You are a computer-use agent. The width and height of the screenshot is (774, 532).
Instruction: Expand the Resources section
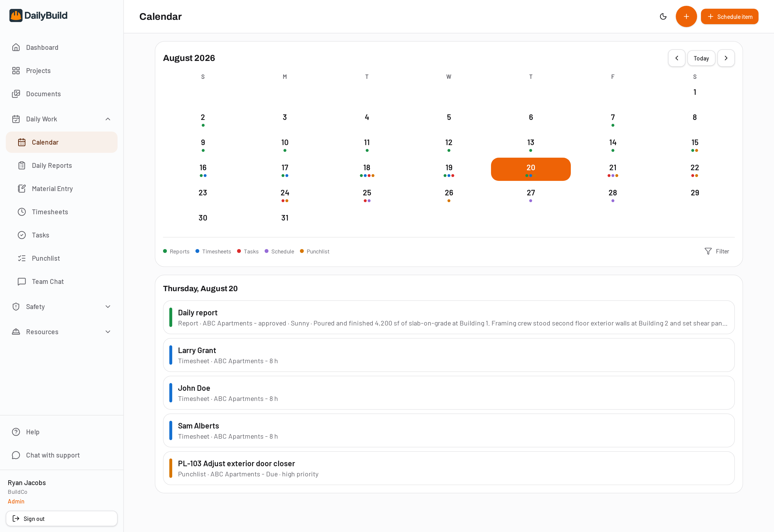(x=62, y=332)
